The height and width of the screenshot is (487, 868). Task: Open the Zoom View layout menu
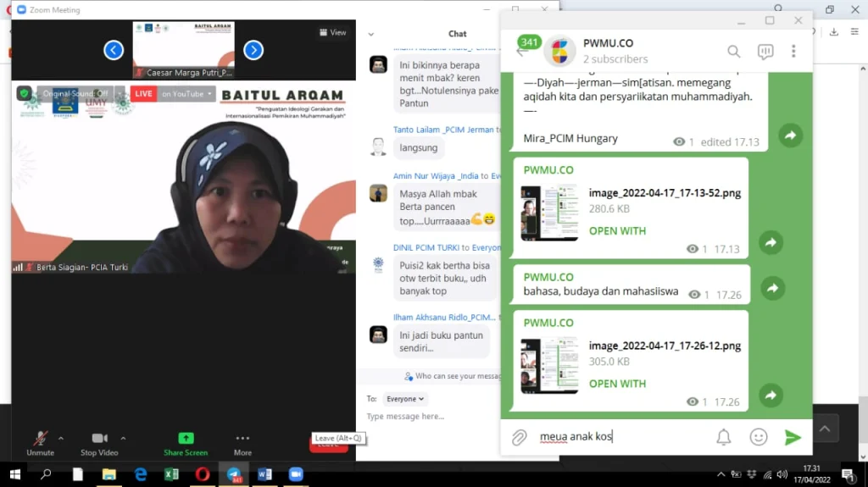(x=333, y=33)
